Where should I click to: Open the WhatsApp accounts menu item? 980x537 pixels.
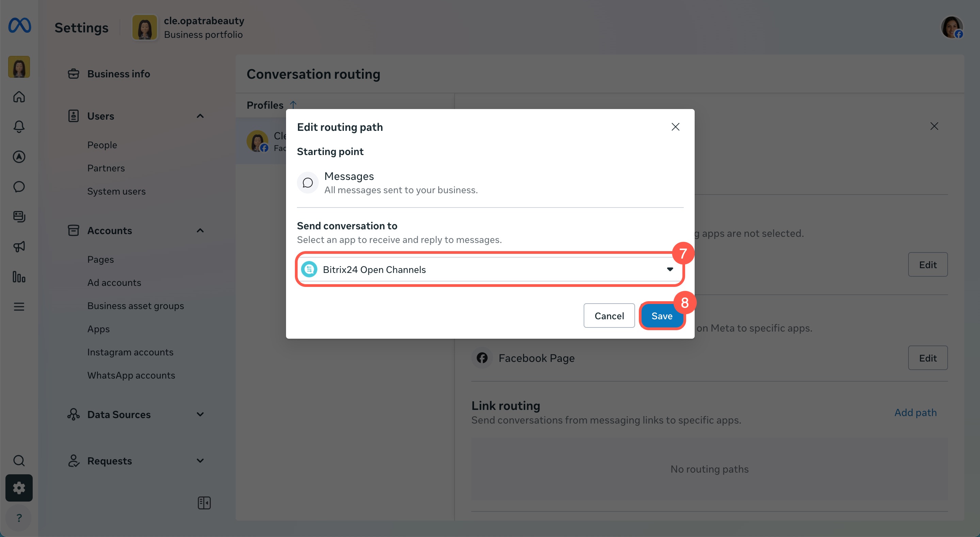(x=131, y=375)
